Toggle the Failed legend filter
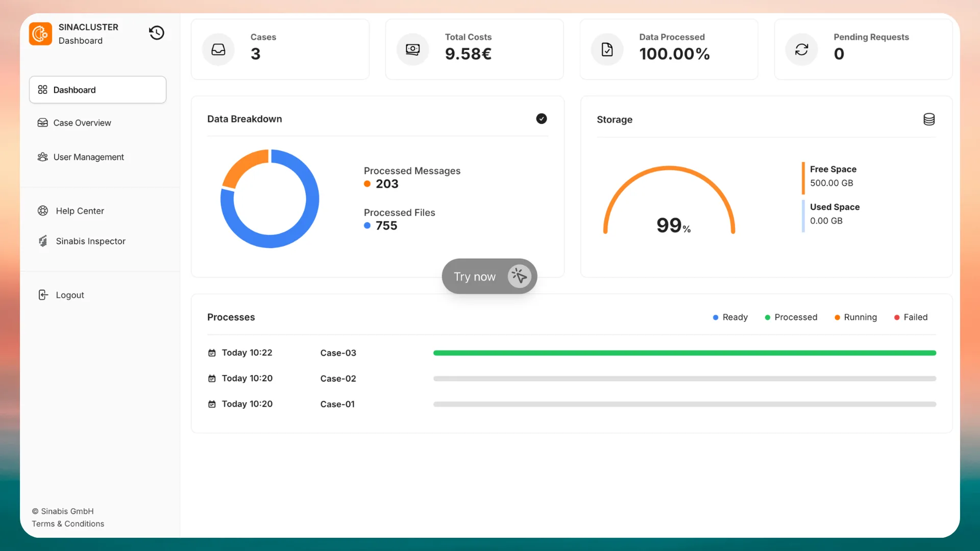Screen dimensions: 980x551 (911, 317)
